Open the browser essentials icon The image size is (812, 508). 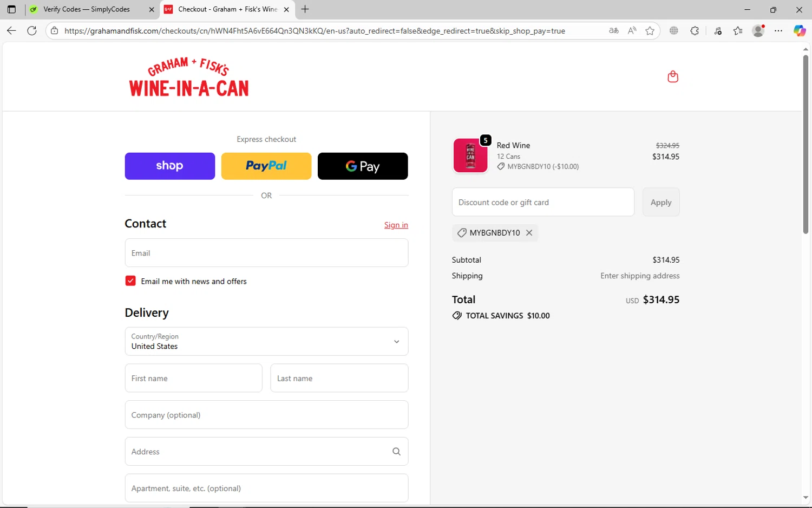[718, 31]
